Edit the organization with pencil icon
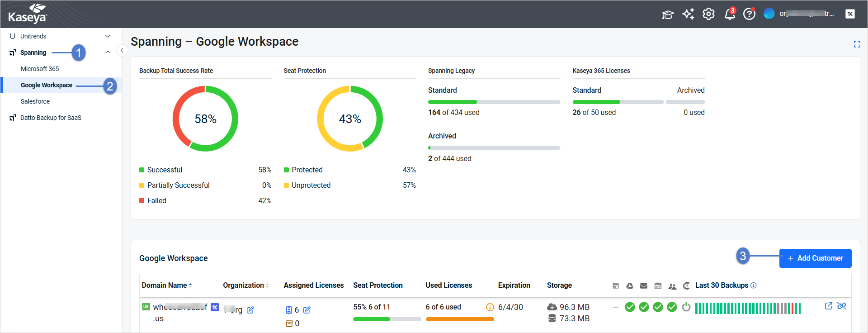 (250, 310)
